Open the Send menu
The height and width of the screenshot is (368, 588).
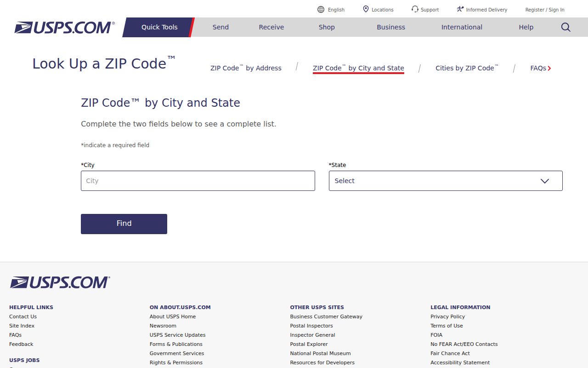[220, 27]
